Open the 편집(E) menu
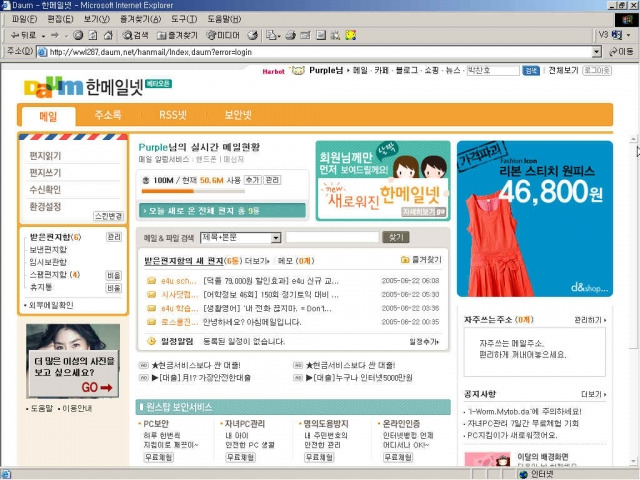640x480 pixels. 60,19
